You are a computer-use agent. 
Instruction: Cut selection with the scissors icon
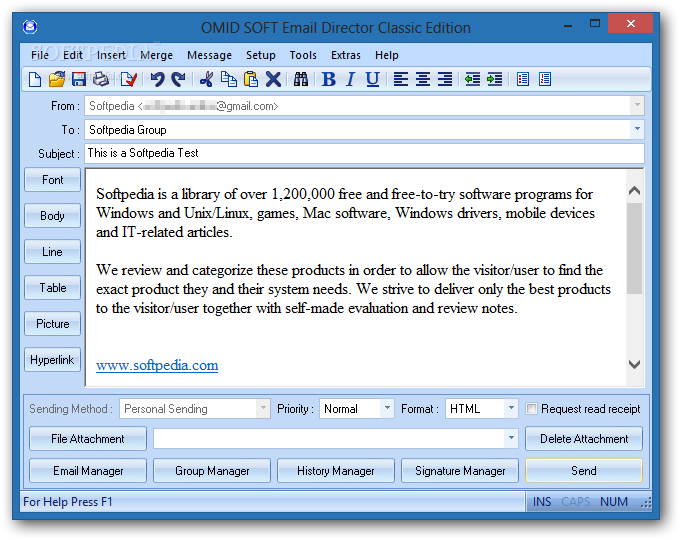(206, 79)
